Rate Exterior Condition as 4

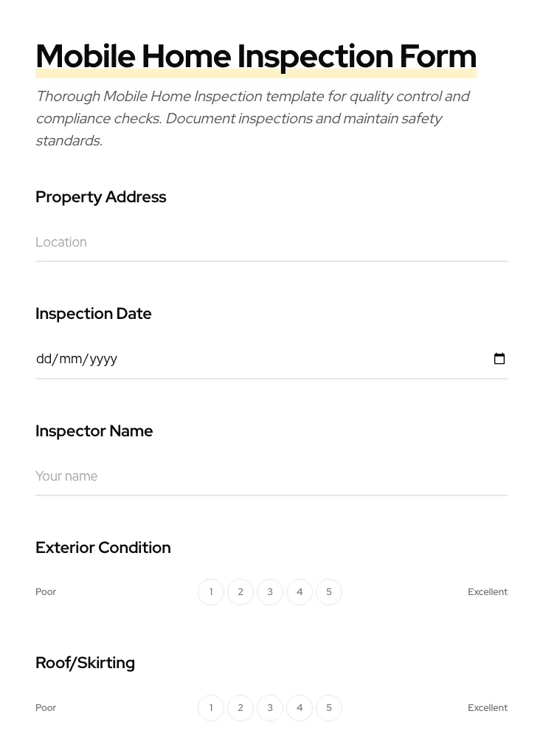coord(300,591)
